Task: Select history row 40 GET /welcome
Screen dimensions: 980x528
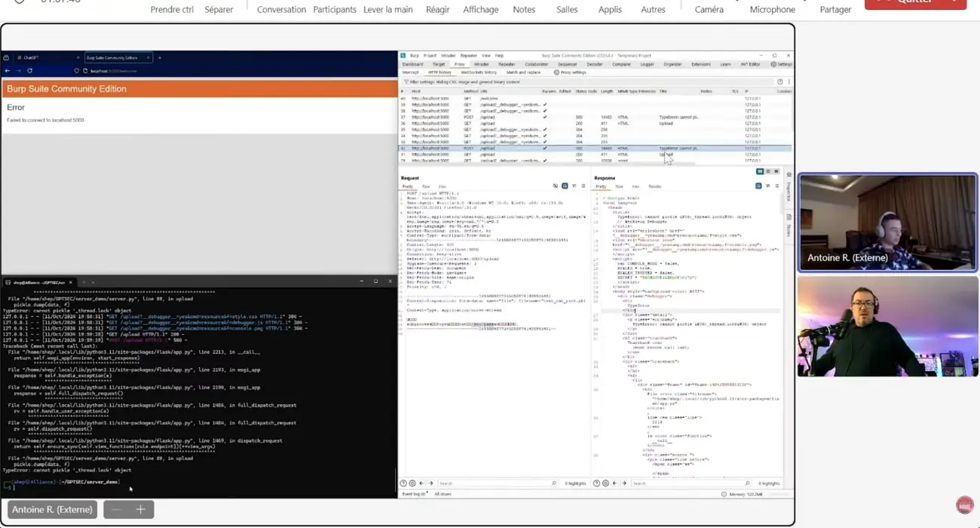Action: 596,98
